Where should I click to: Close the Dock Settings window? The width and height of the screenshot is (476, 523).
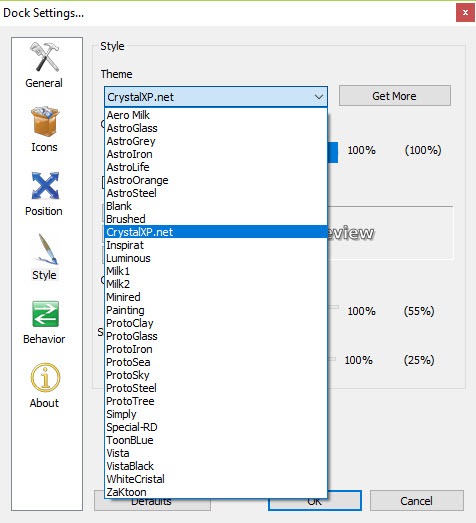(465, 13)
